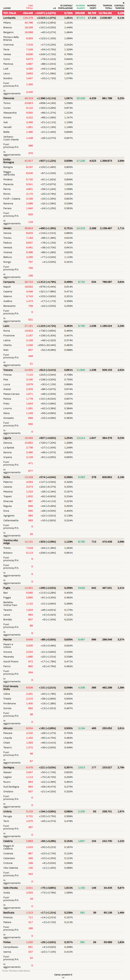
Task: Click the TAMPONI TOTALI column header
Action: [x=108, y=7]
